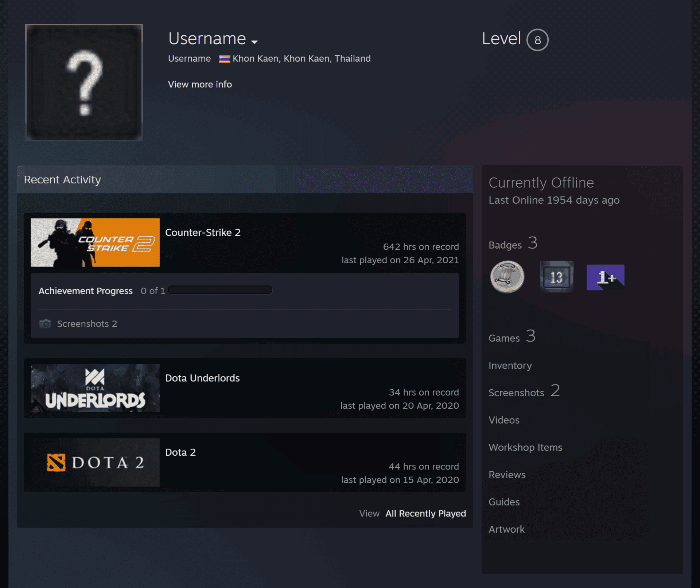Click the 0 of 1 achievement count
The height and width of the screenshot is (588, 700).
tap(153, 291)
